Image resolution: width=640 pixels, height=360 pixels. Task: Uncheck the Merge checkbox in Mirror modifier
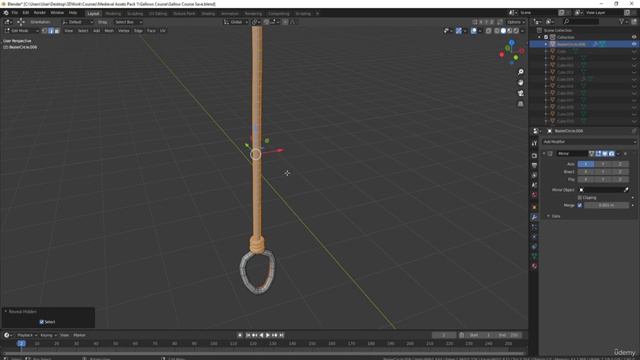click(x=580, y=205)
